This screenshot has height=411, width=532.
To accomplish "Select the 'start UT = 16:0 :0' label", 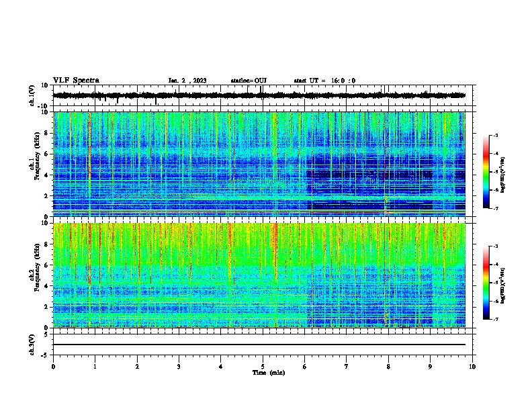I will (324, 81).
